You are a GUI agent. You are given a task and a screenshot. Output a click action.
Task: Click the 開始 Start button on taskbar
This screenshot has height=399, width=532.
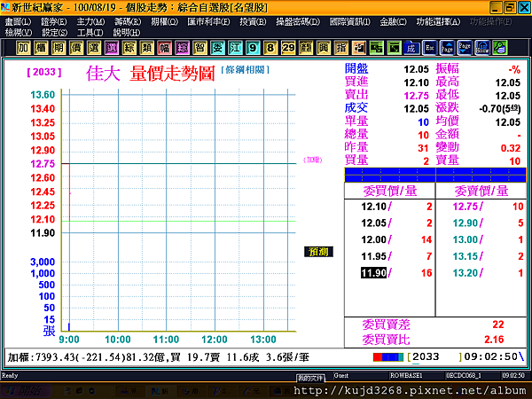(x=26, y=391)
